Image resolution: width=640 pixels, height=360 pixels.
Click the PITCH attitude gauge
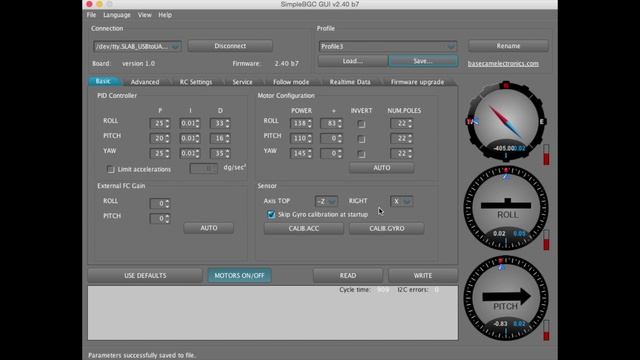point(506,298)
